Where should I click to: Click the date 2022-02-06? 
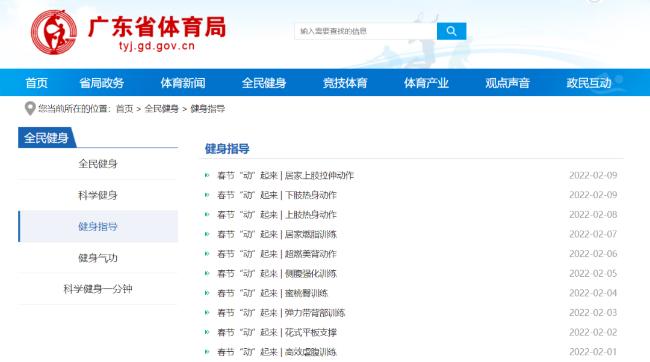pyautogui.click(x=593, y=254)
